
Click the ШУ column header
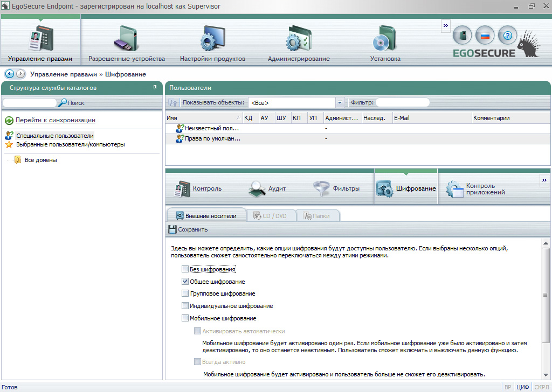coord(282,118)
